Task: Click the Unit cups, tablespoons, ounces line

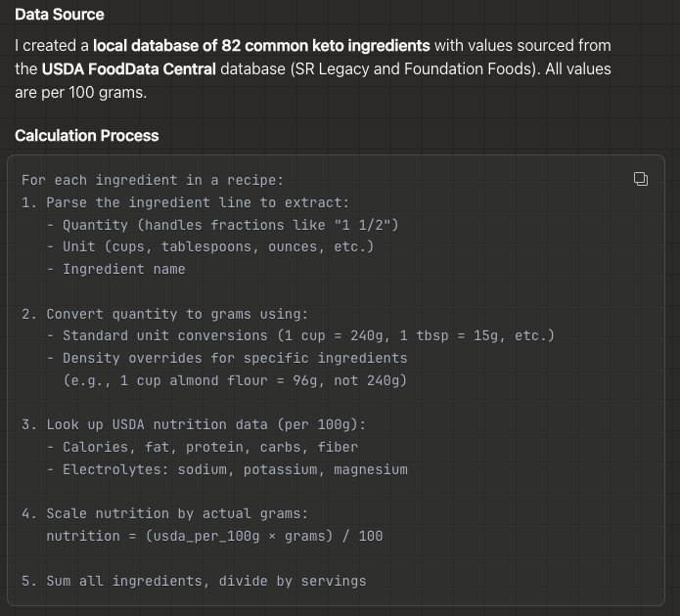Action: tap(217, 246)
